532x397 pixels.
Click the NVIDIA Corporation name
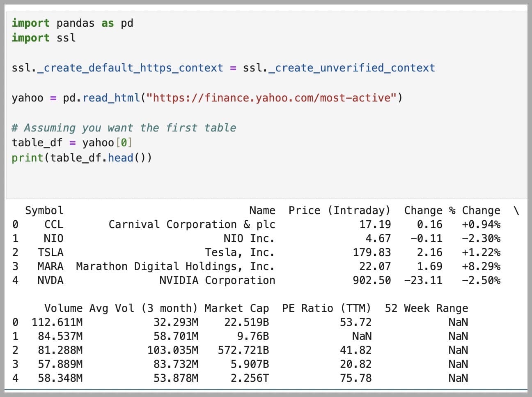click(x=218, y=280)
